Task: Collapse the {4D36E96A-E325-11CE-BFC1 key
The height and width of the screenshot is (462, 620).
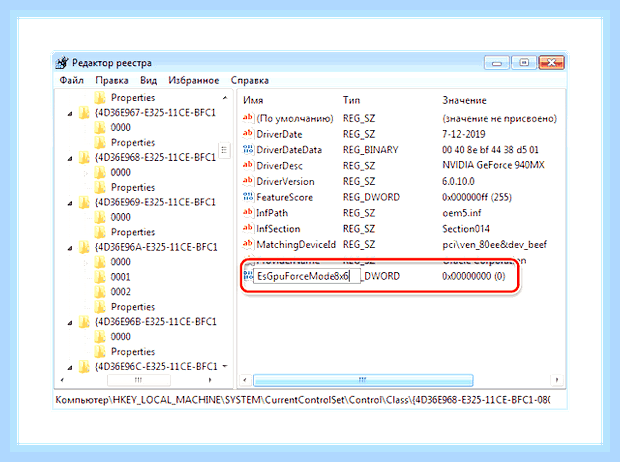Action: click(x=70, y=248)
